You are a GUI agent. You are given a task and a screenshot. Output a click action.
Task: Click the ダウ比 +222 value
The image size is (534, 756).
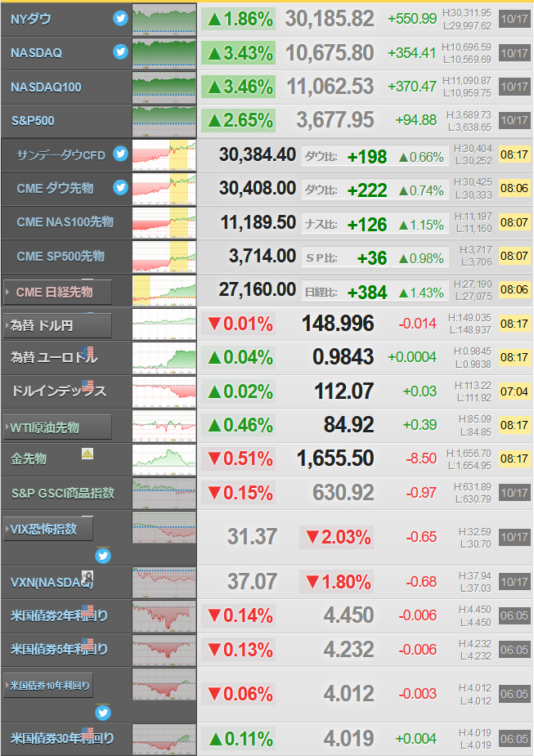[x=367, y=190]
